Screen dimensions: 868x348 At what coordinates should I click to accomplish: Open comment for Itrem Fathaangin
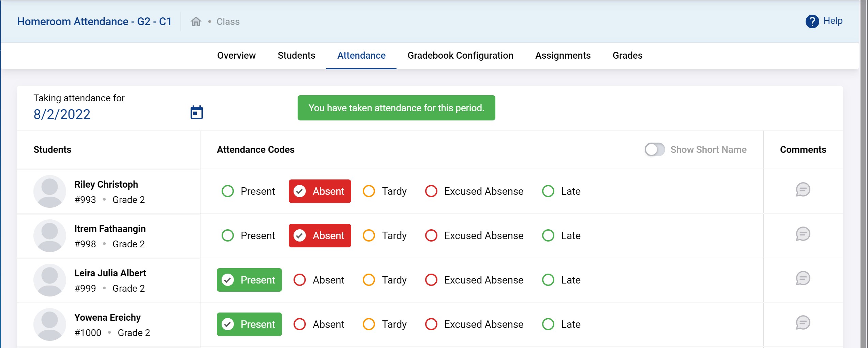tap(803, 234)
